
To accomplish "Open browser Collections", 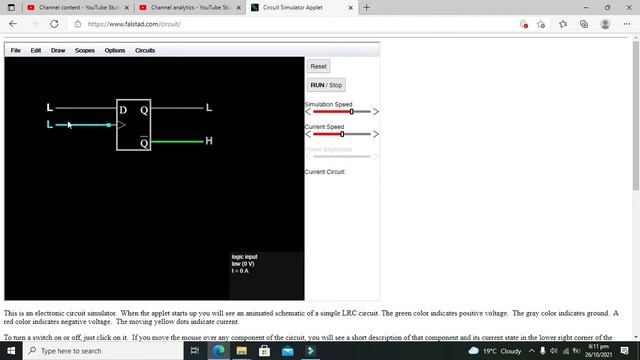I will tap(584, 24).
